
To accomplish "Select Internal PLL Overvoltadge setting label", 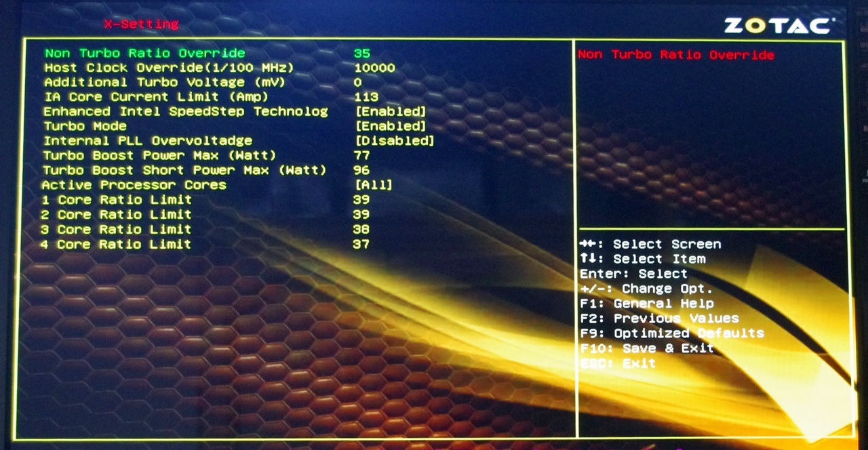I will (x=148, y=141).
